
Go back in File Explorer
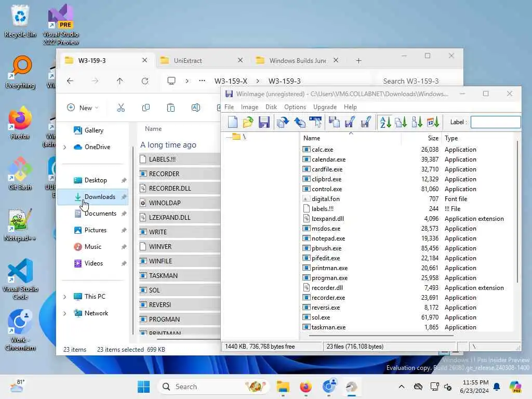(70, 81)
